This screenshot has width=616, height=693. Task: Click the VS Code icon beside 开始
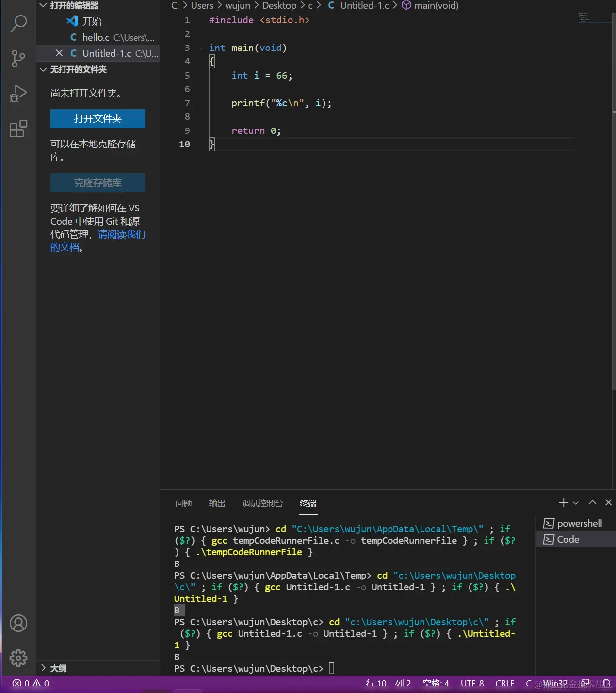point(72,21)
